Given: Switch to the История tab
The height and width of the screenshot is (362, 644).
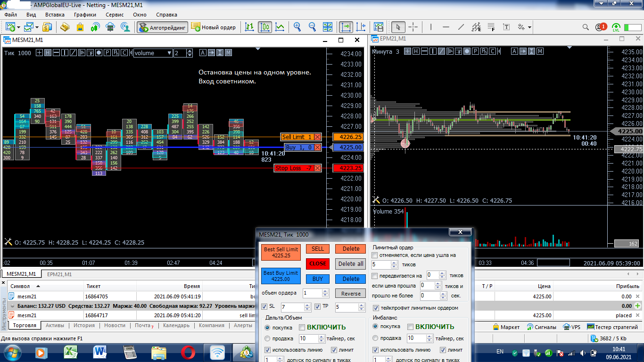Looking at the screenshot, I should point(83,325).
